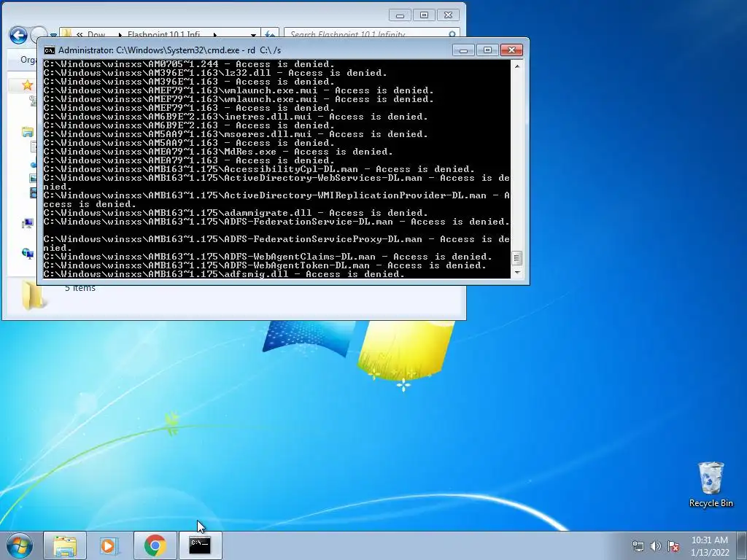This screenshot has width=747, height=560.
Task: Close the Explorer window
Action: 448,15
